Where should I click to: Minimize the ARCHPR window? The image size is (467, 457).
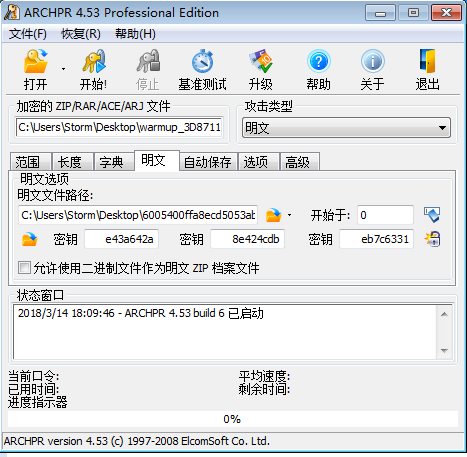tap(380, 13)
